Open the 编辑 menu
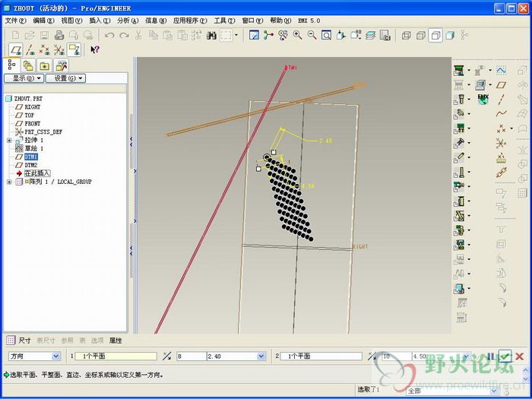Viewport: 532px width, 399px height. 43,21
